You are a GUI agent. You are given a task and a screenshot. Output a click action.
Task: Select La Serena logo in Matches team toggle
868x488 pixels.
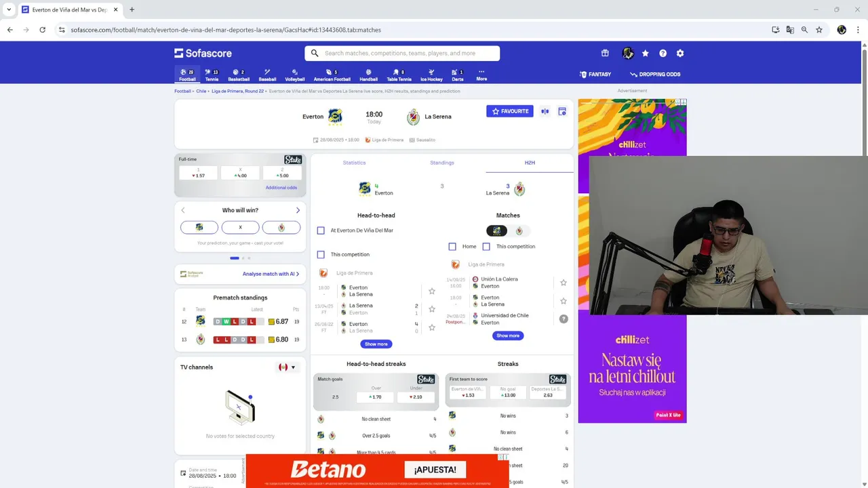(519, 231)
